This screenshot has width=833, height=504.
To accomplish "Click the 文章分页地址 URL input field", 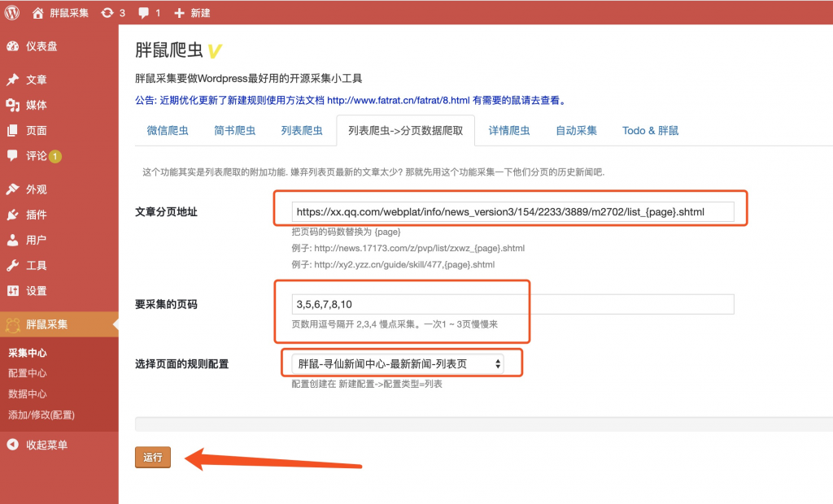I will click(x=512, y=212).
